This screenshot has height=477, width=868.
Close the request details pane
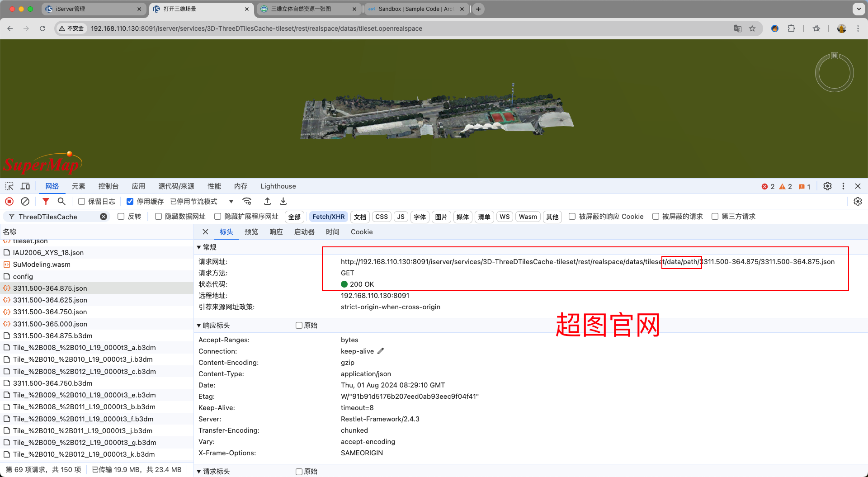coord(205,232)
